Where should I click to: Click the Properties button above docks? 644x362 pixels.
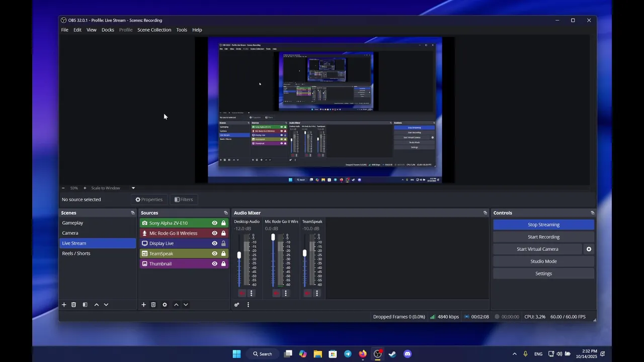(149, 200)
